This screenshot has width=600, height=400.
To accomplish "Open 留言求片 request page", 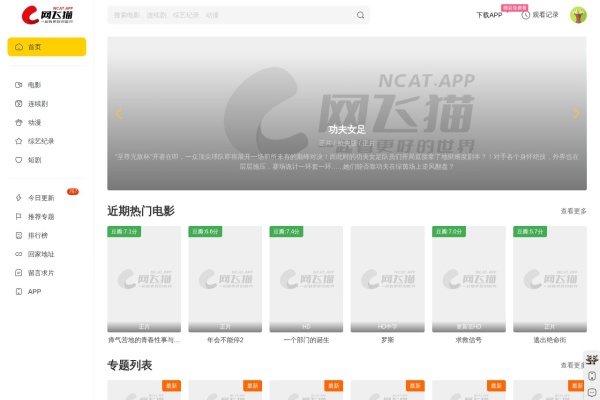I will point(41,273).
